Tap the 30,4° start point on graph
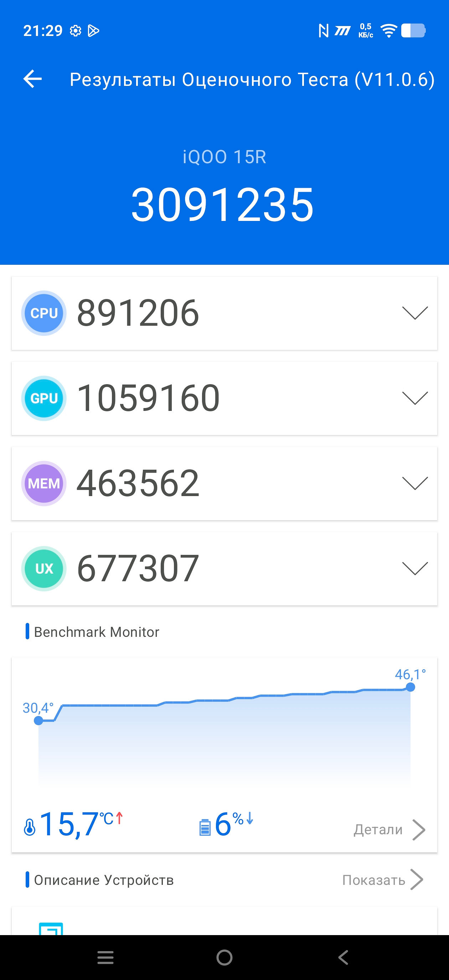This screenshot has height=980, width=449. pyautogui.click(x=38, y=720)
